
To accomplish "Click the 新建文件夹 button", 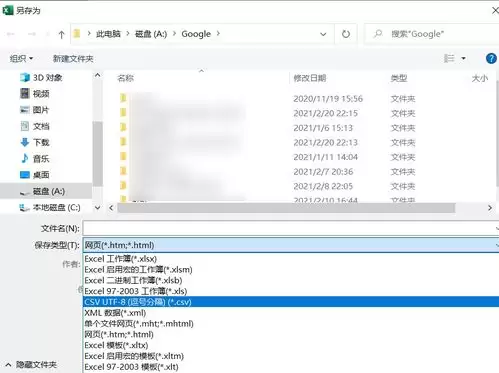I will [x=73, y=59].
